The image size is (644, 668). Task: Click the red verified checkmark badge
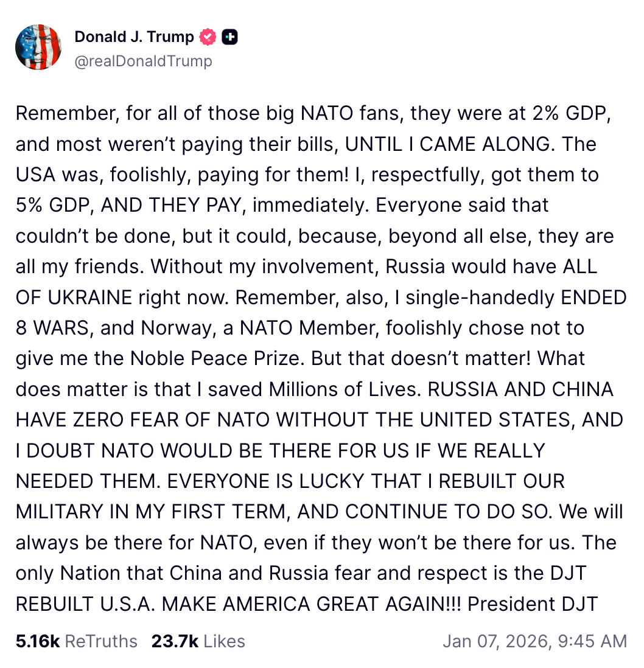click(x=208, y=38)
